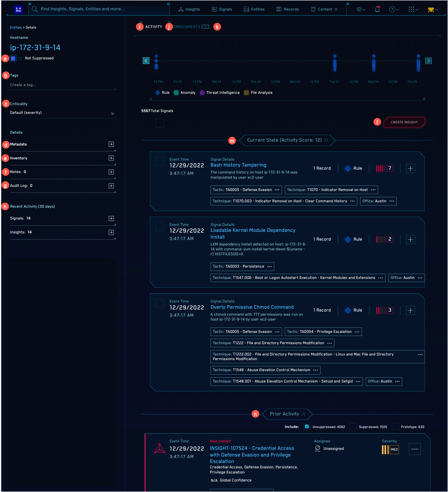View notifications via the bell icon
Screen dimensions: 448x492
[377, 9]
